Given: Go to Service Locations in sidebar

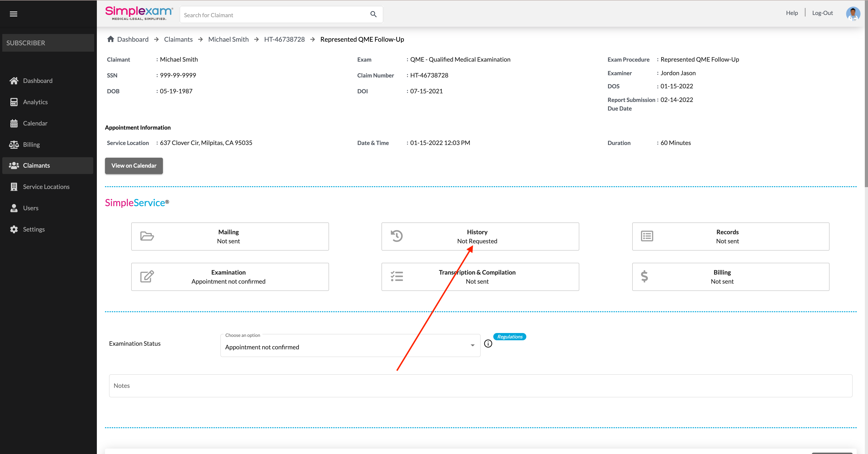Looking at the screenshot, I should [x=46, y=187].
